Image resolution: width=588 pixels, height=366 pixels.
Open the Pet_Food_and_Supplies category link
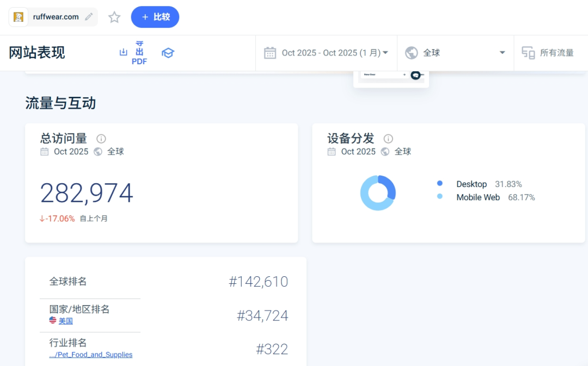[x=91, y=355]
